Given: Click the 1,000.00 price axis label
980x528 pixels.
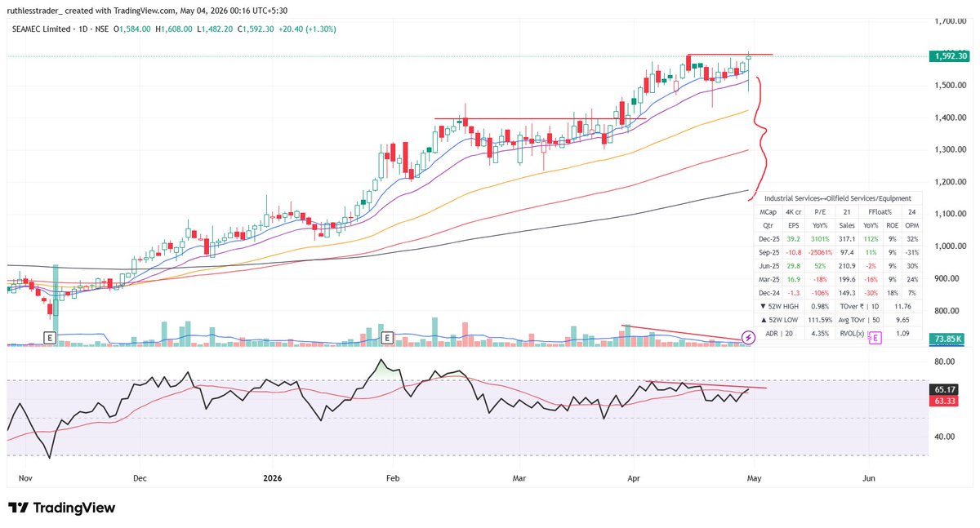Looking at the screenshot, I should click(x=949, y=246).
